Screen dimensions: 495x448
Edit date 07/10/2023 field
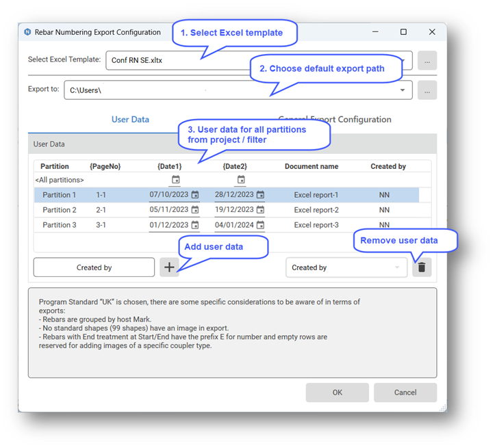(x=169, y=194)
